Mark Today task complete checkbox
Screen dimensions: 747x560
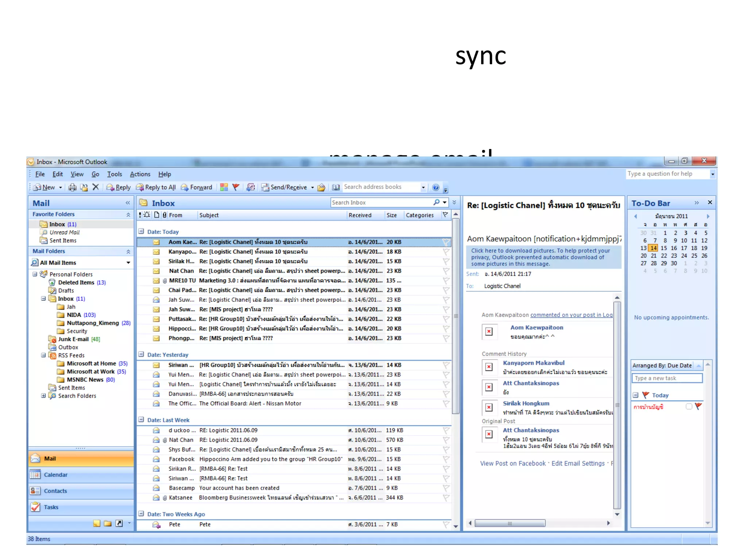coord(689,407)
